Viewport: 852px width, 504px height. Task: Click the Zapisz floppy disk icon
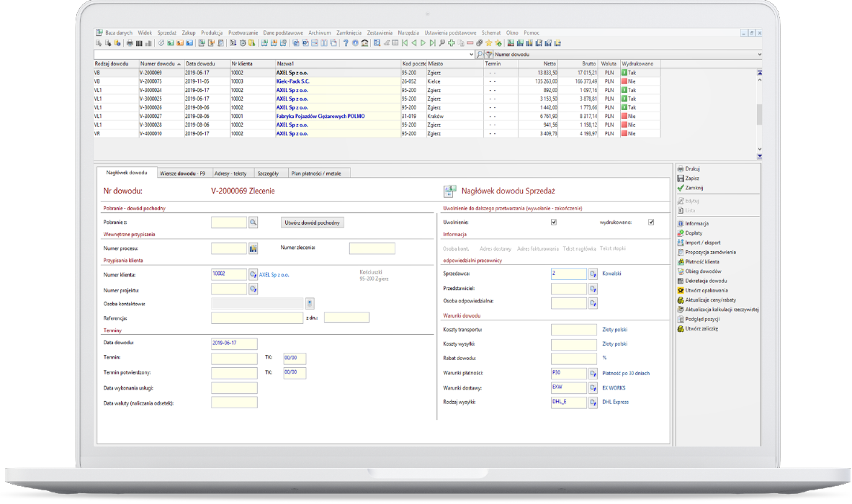(x=680, y=178)
